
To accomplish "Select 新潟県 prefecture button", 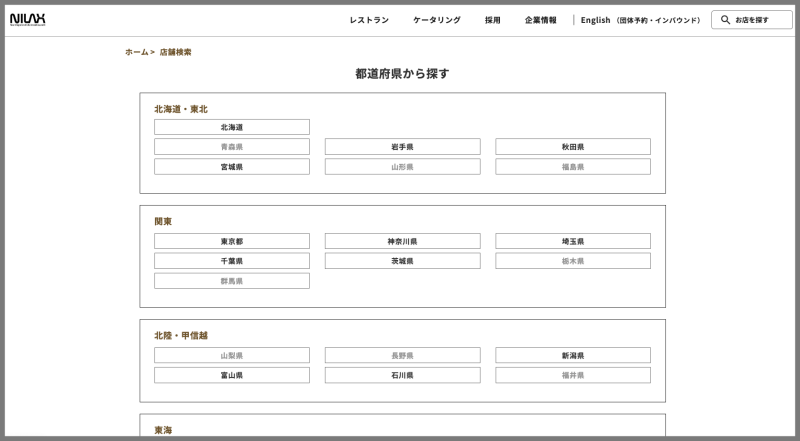I will [x=573, y=355].
